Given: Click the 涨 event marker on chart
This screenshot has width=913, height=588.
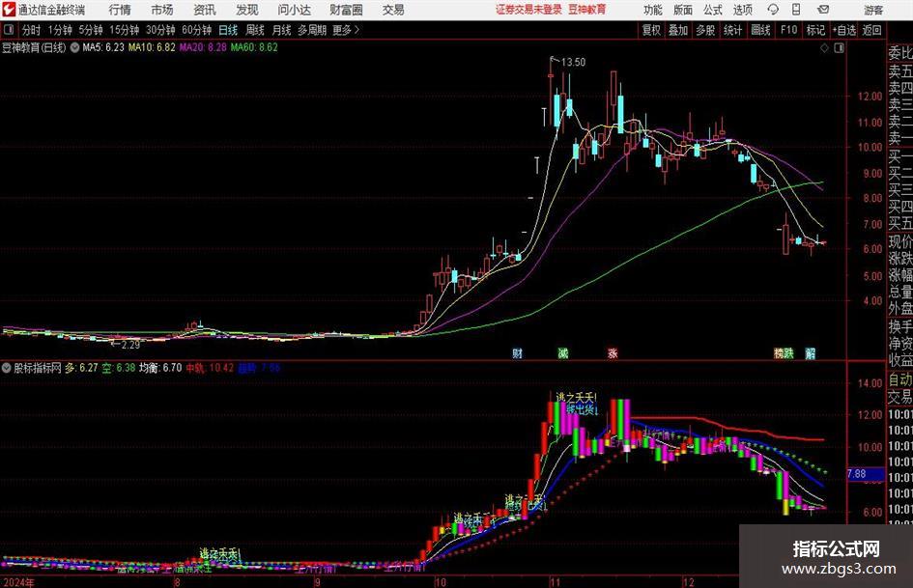Looking at the screenshot, I should [x=613, y=352].
